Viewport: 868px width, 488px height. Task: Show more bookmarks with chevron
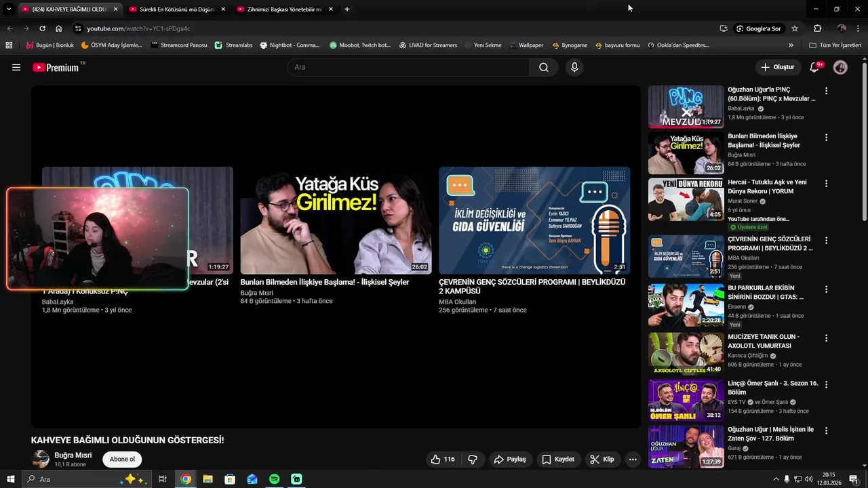tap(791, 45)
